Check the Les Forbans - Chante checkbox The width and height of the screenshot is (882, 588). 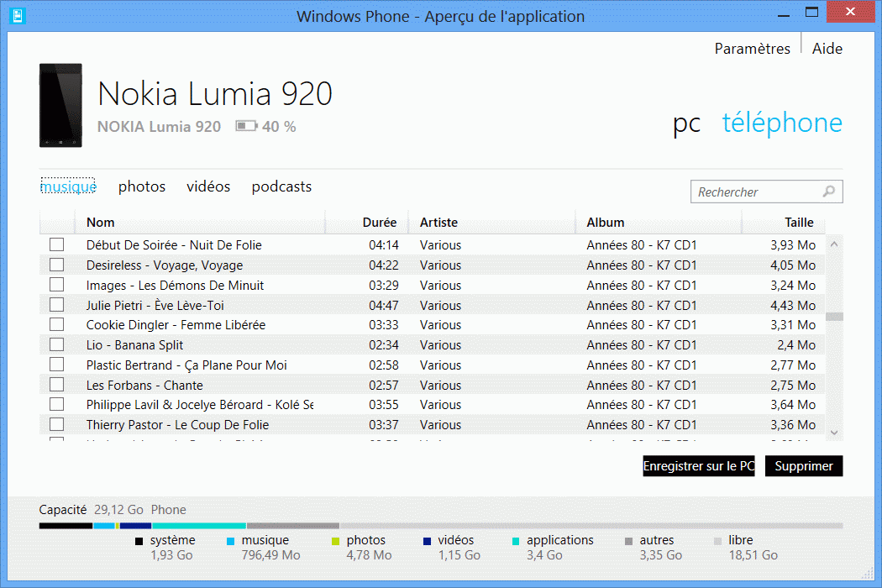tap(57, 385)
